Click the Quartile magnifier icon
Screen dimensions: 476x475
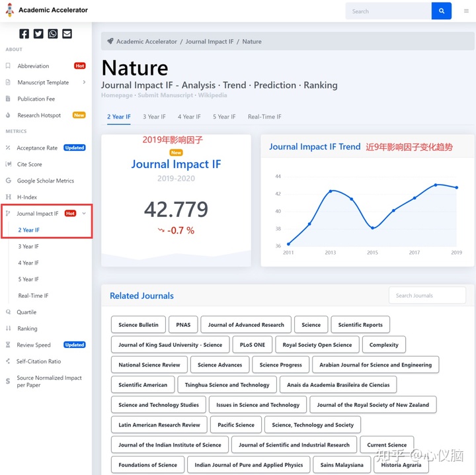pos(8,312)
